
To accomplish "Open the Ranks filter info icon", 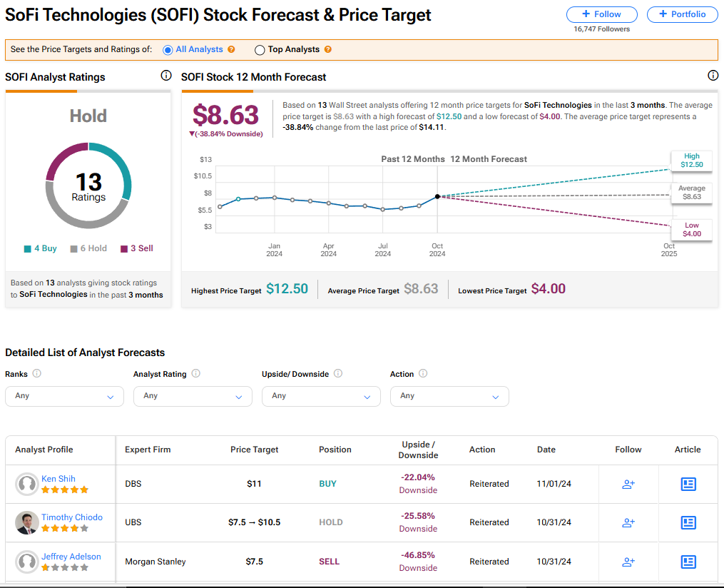I will click(x=37, y=373).
